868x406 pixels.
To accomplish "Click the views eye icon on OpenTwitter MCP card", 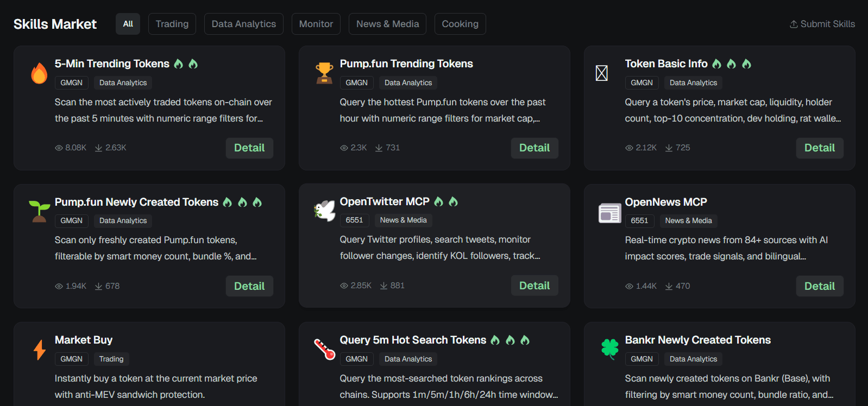I will [x=344, y=286].
